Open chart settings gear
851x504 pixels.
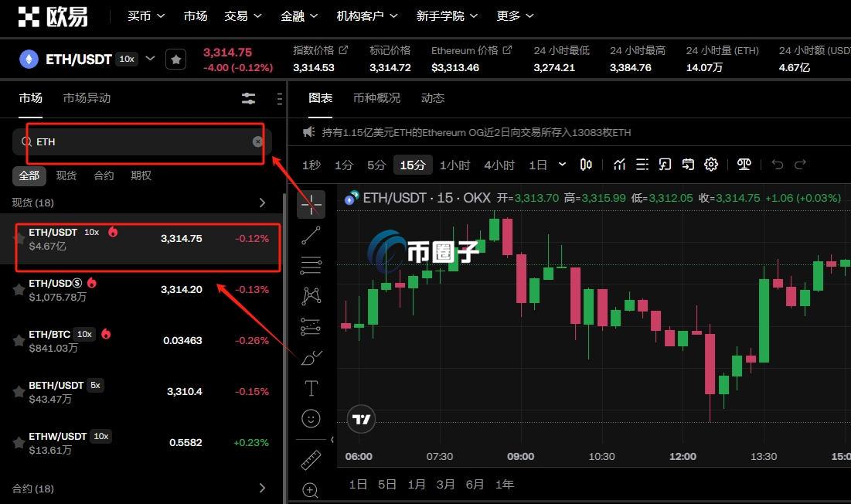coord(711,164)
